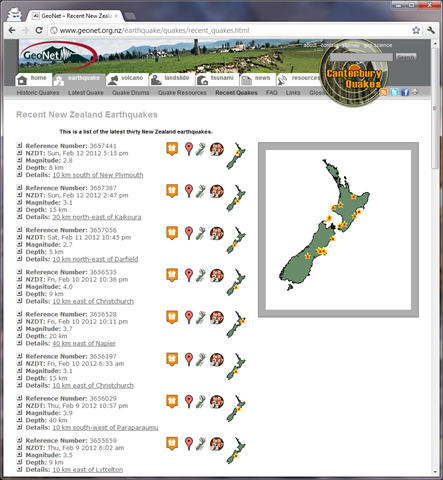Go back with the browser back arrow
443x480 pixels.
(12, 30)
